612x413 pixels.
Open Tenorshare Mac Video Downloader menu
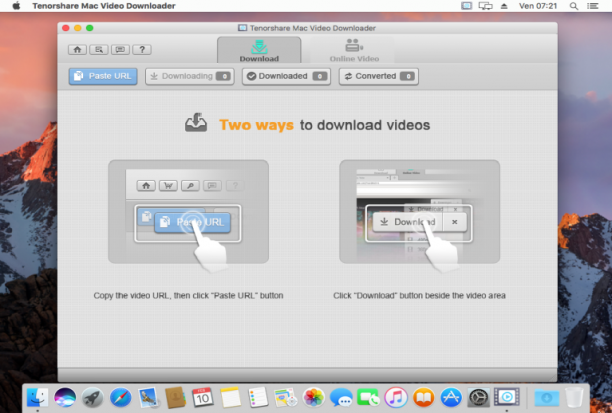104,6
